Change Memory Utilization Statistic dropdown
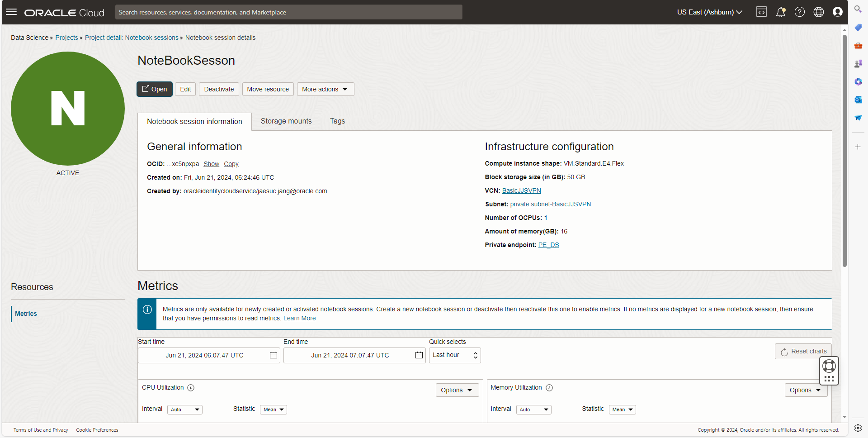Screen dimensions: 868x438 (x=623, y=409)
